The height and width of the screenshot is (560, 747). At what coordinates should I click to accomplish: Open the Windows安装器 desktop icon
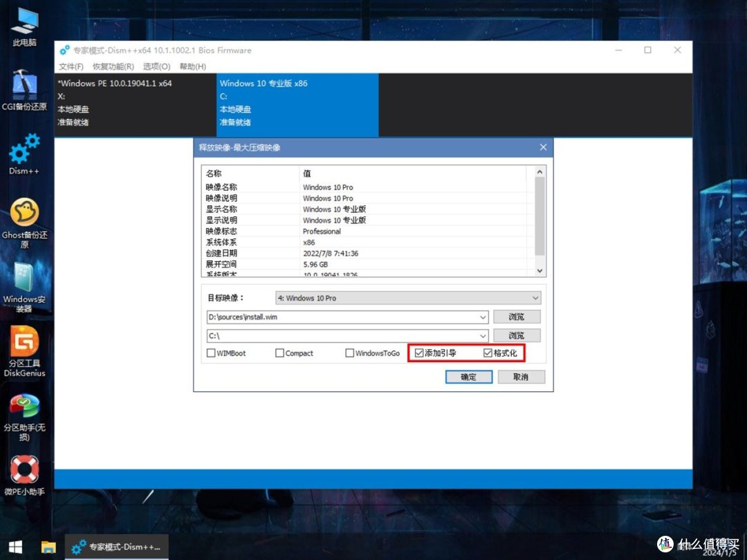(x=24, y=288)
